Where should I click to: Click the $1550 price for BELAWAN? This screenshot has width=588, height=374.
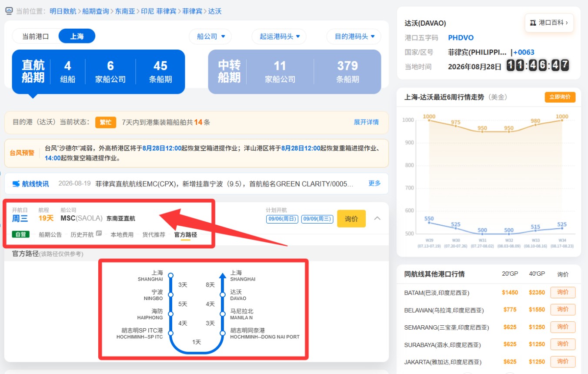coord(537,310)
